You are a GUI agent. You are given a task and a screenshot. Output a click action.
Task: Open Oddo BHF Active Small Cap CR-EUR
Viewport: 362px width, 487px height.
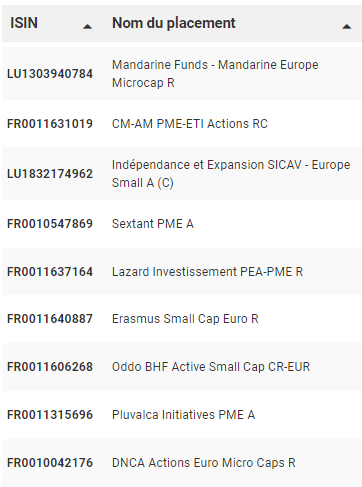pyautogui.click(x=211, y=367)
